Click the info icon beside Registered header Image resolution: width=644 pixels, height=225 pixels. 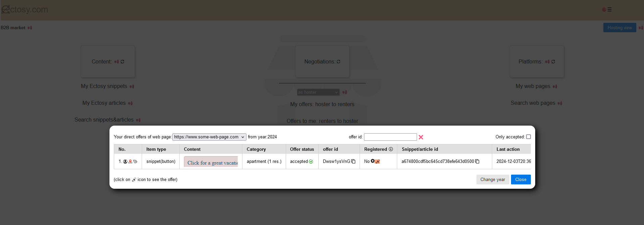[391, 149]
